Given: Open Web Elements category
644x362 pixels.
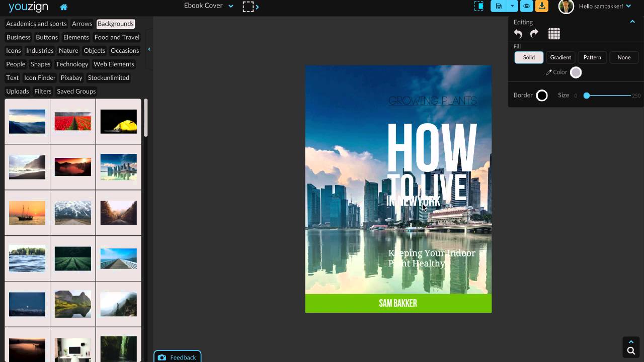Looking at the screenshot, I should (x=114, y=64).
